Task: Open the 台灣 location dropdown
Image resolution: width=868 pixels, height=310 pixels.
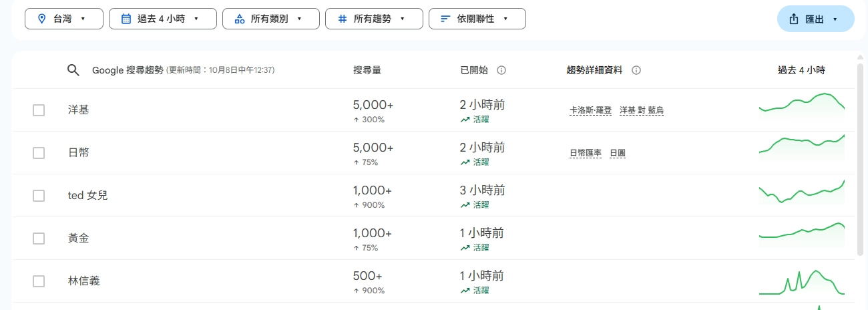Action: [64, 19]
